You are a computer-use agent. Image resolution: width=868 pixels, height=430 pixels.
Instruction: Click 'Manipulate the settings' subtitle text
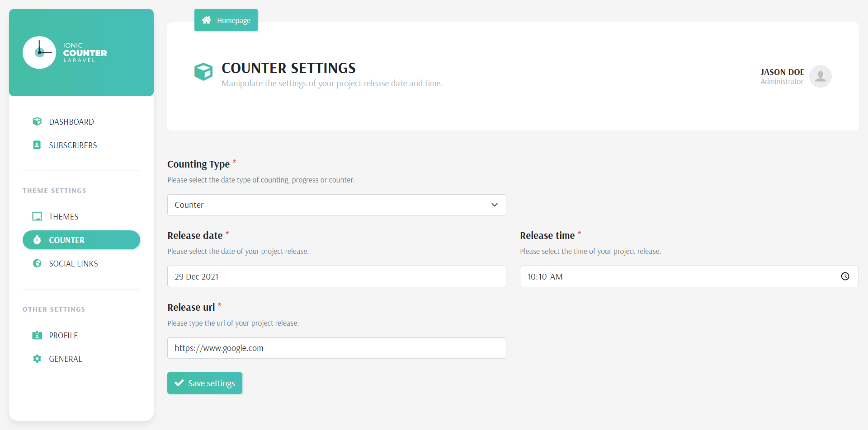coord(332,83)
